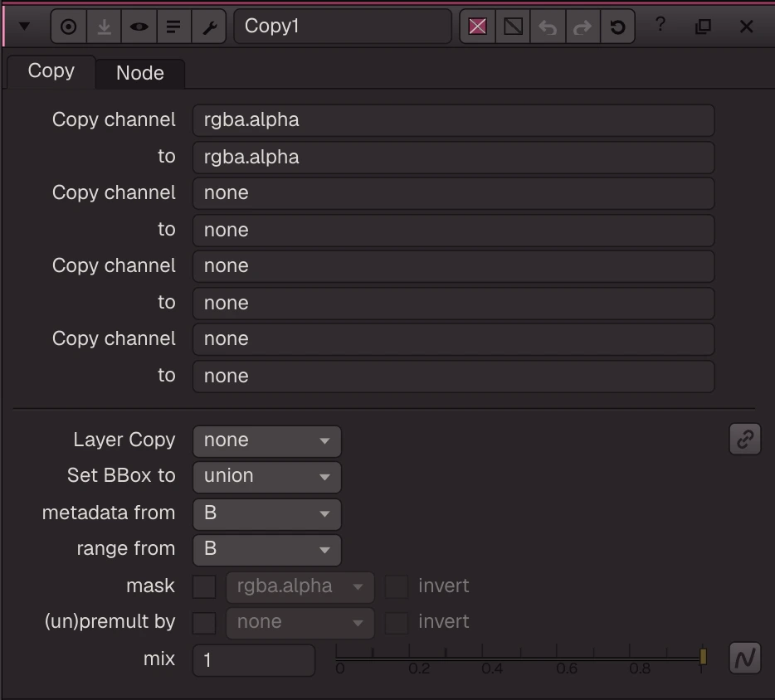The height and width of the screenshot is (700, 775).
Task: Open the range from dropdown
Action: [267, 549]
